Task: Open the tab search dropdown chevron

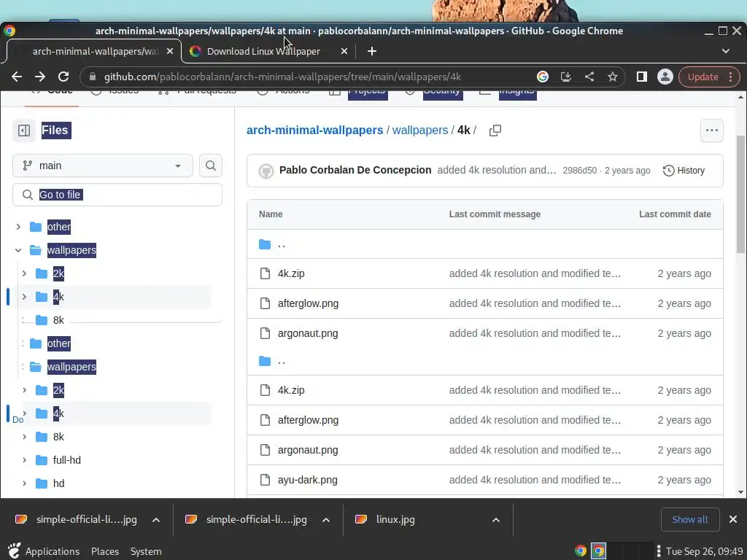Action: coord(726,51)
